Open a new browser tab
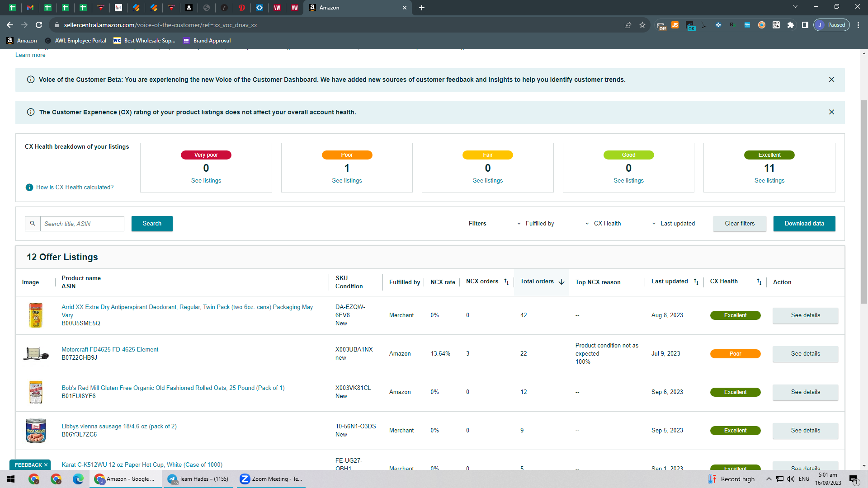This screenshot has width=868, height=488. coord(421,8)
